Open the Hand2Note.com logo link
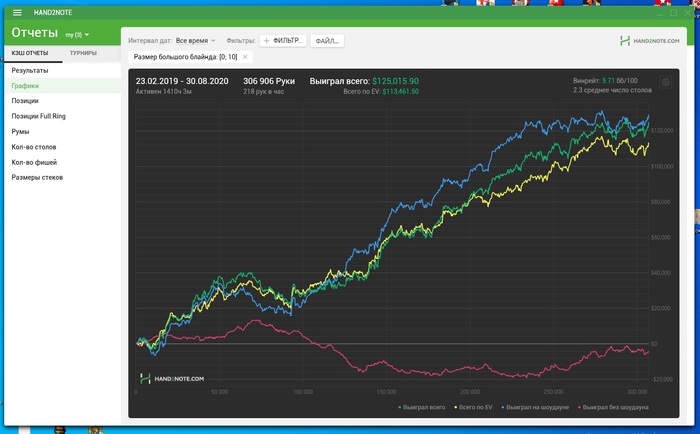 [x=650, y=41]
